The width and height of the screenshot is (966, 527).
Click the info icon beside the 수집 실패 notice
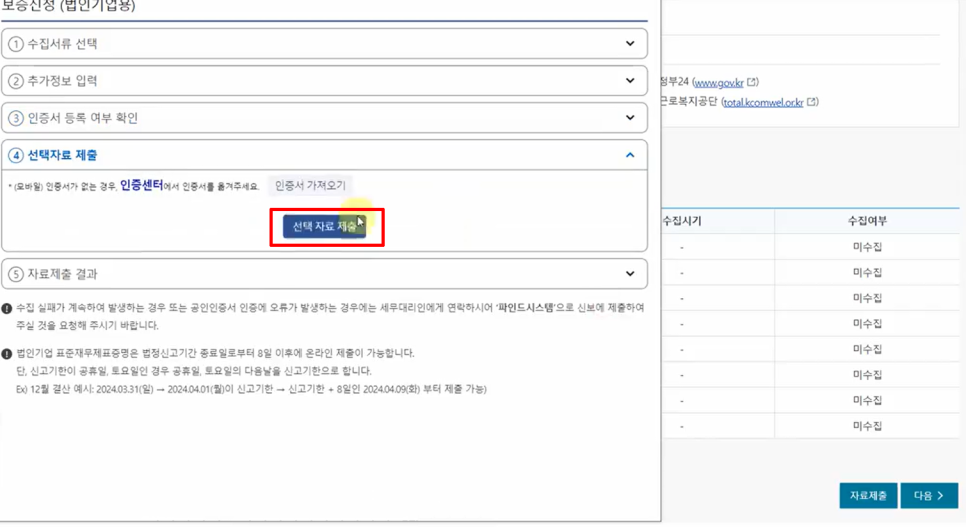coord(7,308)
